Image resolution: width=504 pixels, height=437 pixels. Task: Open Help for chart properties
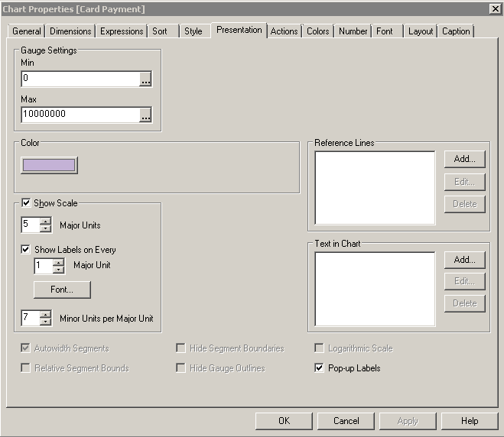coord(469,421)
